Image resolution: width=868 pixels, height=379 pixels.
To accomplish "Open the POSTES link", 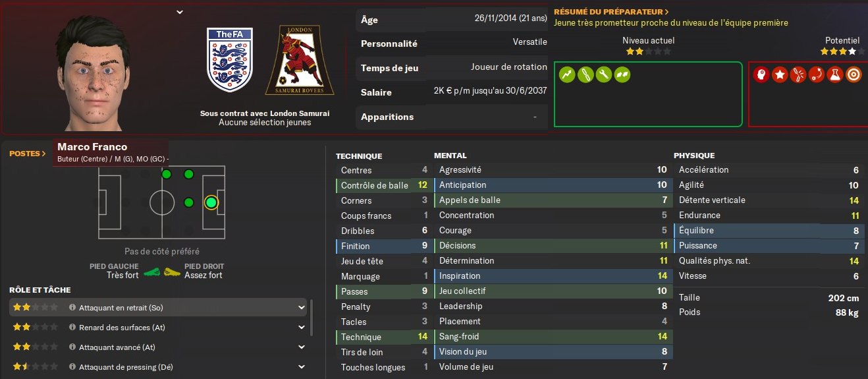I will pyautogui.click(x=28, y=154).
